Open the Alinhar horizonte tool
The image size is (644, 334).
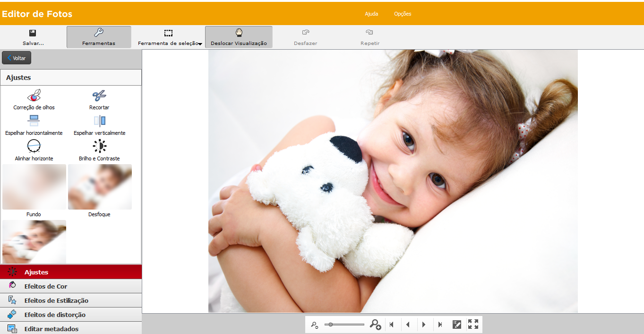(34, 146)
